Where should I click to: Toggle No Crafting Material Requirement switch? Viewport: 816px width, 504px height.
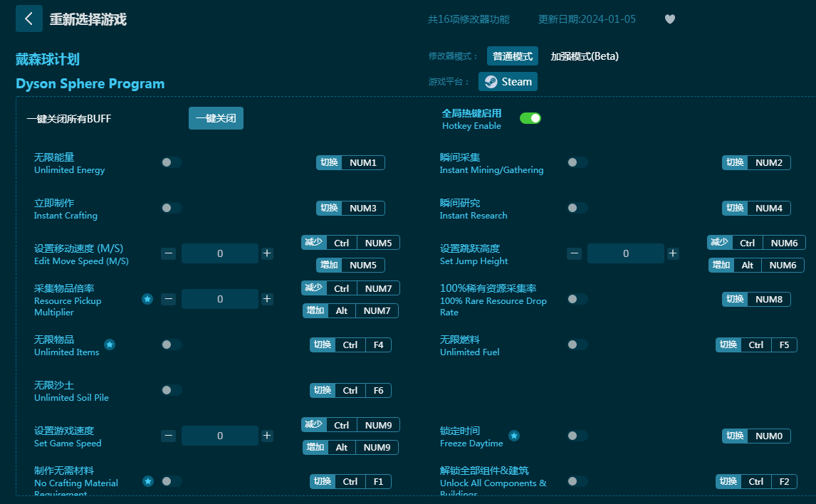click(171, 481)
